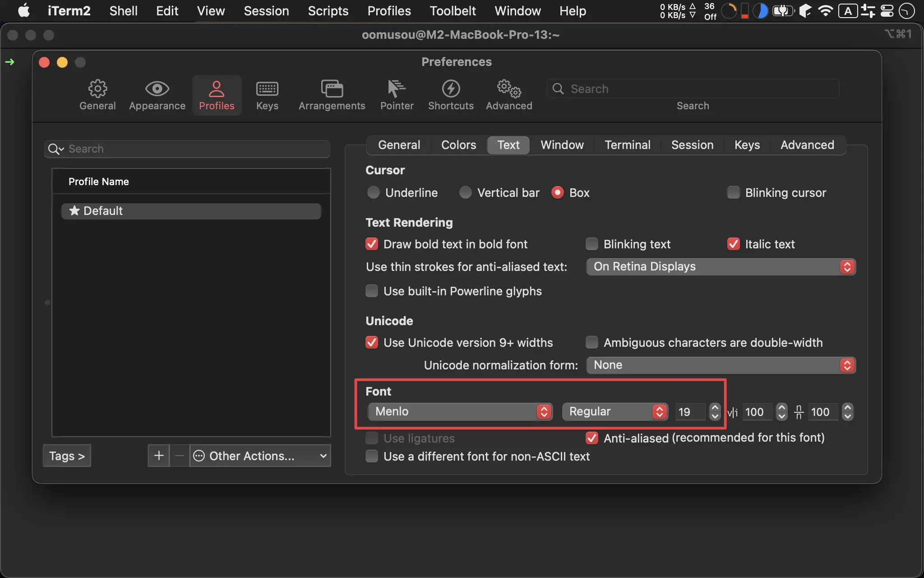Enable Blinking cursor checkbox
Screen dimensions: 924x578
pyautogui.click(x=734, y=193)
